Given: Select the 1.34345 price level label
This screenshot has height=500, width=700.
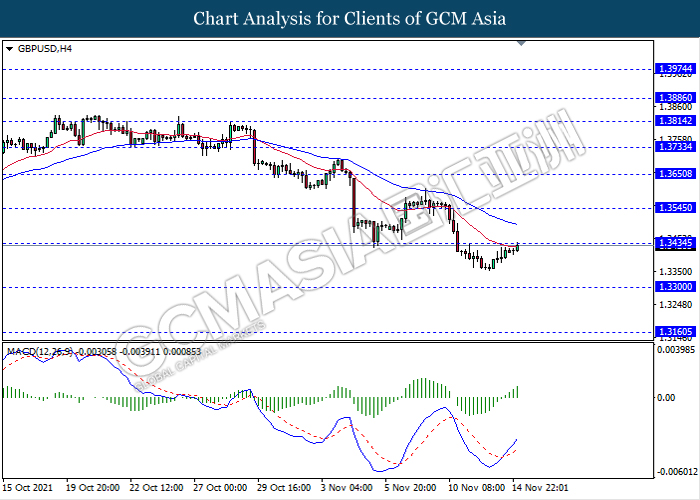Looking at the screenshot, I should tap(675, 243).
